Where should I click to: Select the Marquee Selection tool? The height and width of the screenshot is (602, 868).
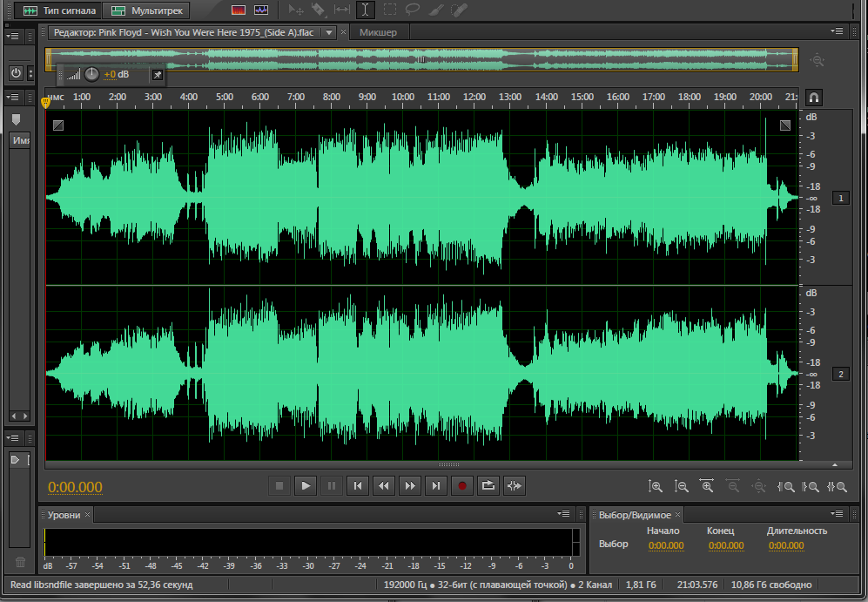coord(390,10)
